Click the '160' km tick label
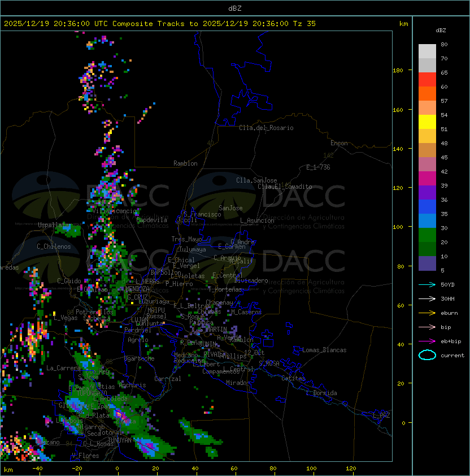This screenshot has width=470, height=476. click(x=398, y=110)
